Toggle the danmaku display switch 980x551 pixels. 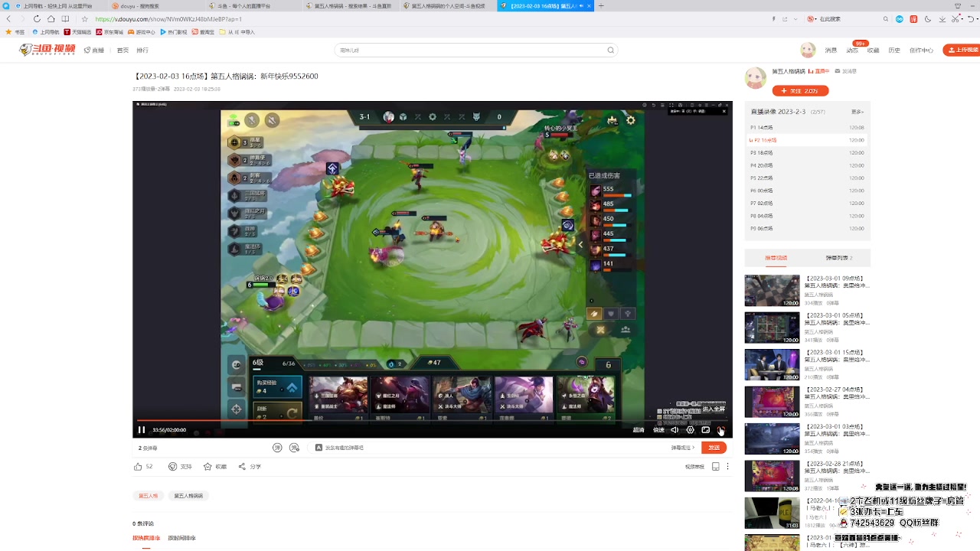277,448
